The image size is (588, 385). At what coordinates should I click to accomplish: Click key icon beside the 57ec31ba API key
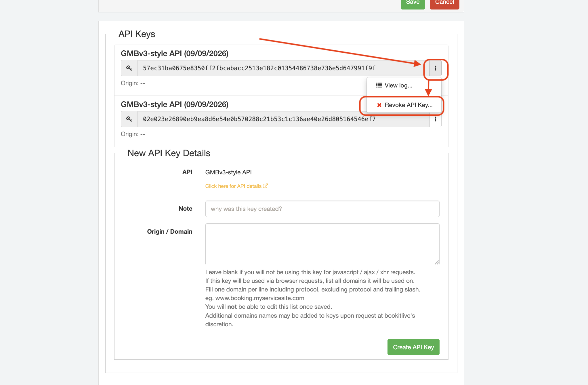tap(129, 68)
